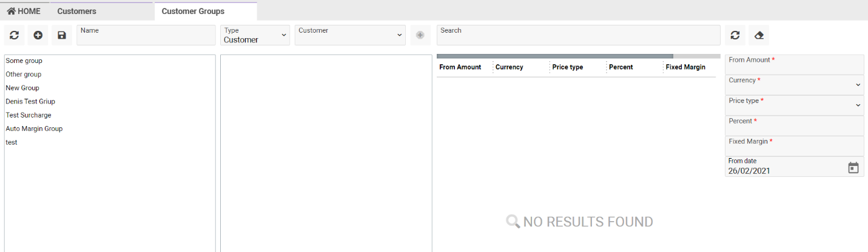Click the Search input field
This screenshot has height=252, width=868.
[578, 35]
